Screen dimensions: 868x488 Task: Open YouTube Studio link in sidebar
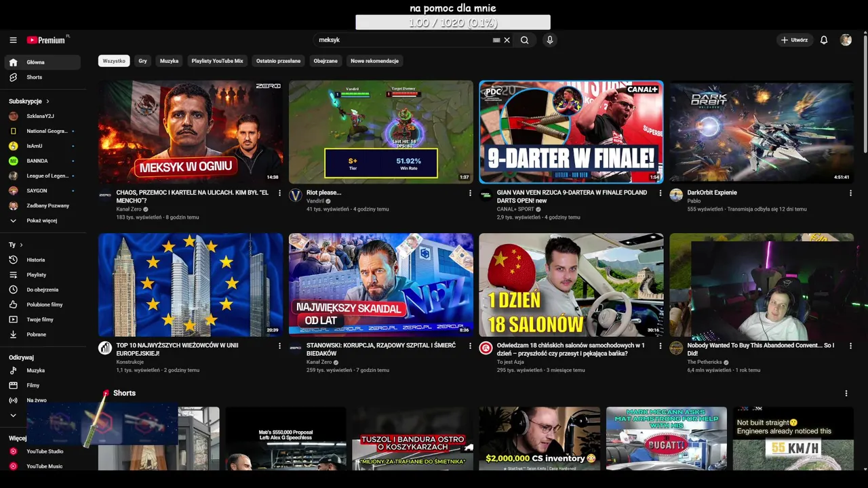[42, 451]
